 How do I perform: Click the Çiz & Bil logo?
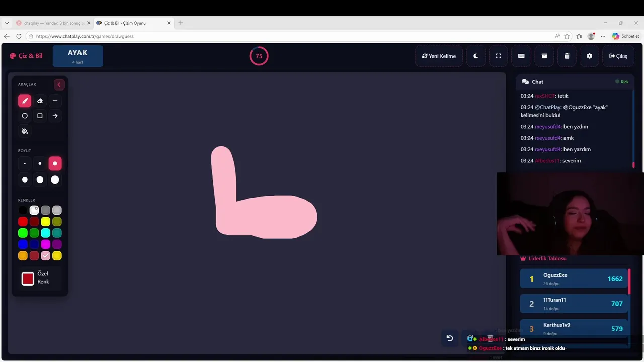tap(26, 56)
